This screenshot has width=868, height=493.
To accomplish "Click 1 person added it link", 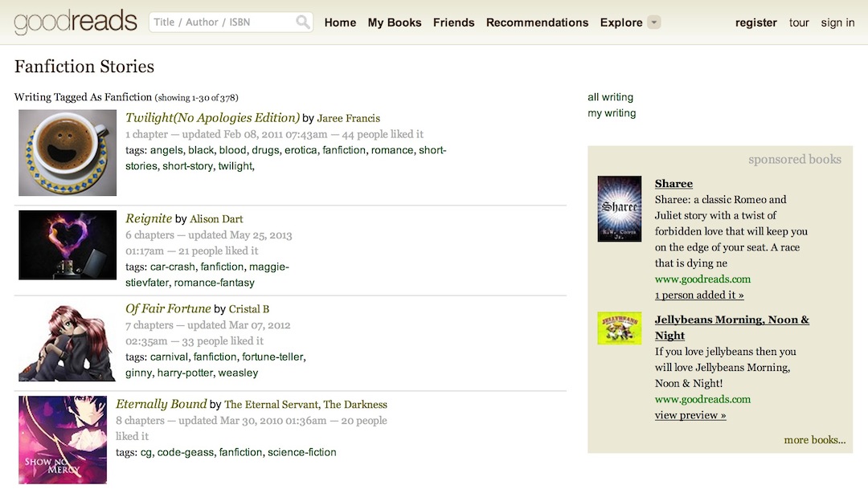I will point(699,295).
